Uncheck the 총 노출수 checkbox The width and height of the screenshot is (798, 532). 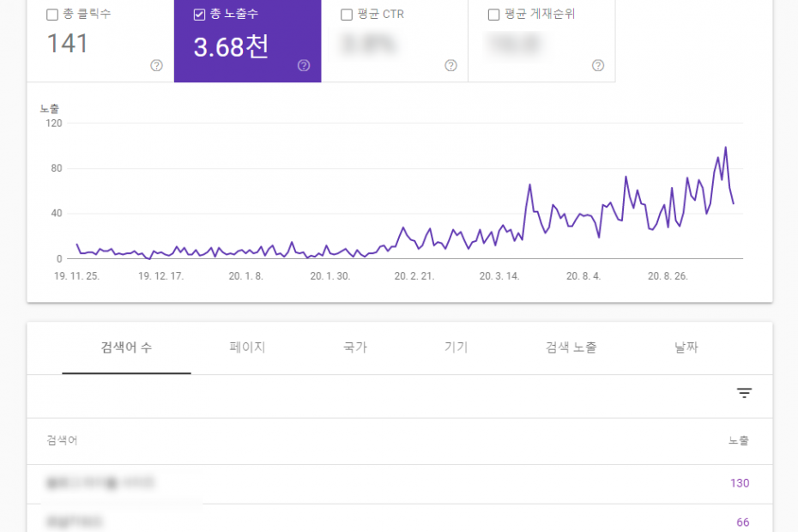coord(199,15)
